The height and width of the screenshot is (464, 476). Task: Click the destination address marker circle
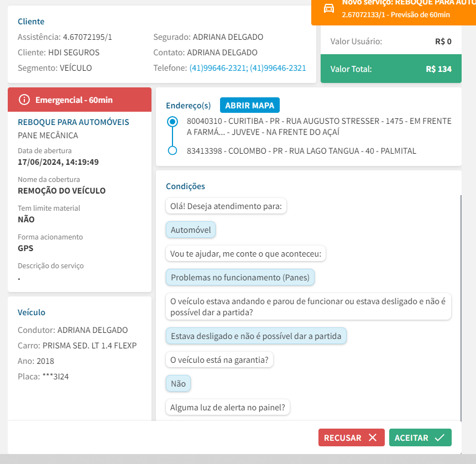click(172, 150)
